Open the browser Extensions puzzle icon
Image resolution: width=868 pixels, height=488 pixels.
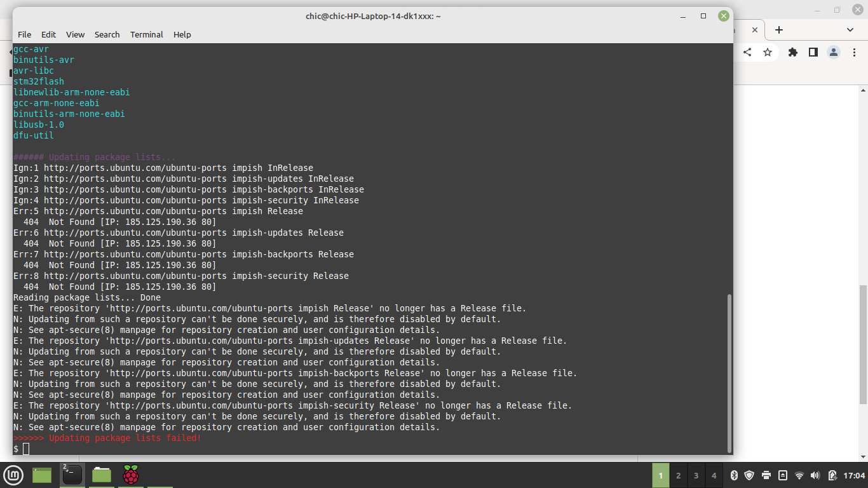pyautogui.click(x=792, y=53)
